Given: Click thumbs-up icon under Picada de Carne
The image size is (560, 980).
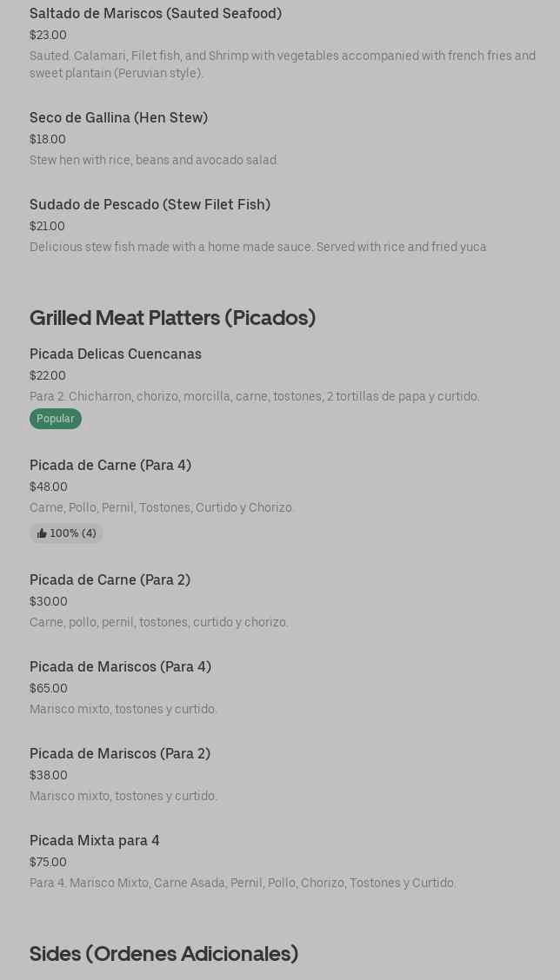Looking at the screenshot, I should 42,533.
